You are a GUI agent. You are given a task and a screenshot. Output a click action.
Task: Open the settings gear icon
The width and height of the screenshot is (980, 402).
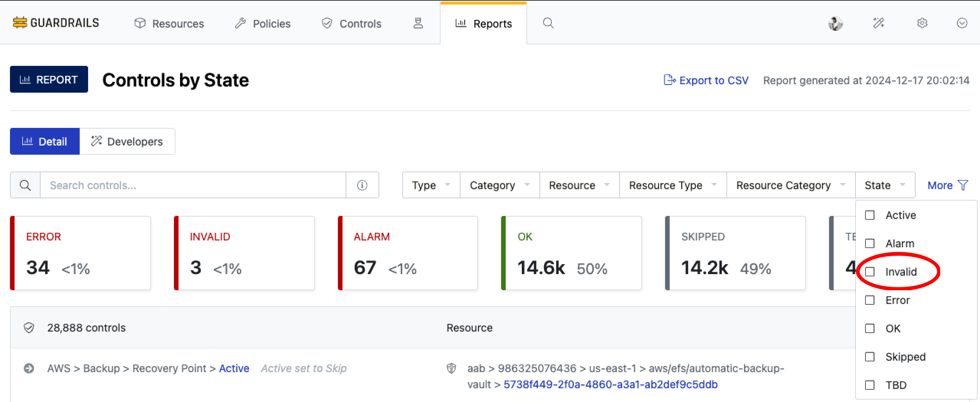pyautogui.click(x=922, y=23)
